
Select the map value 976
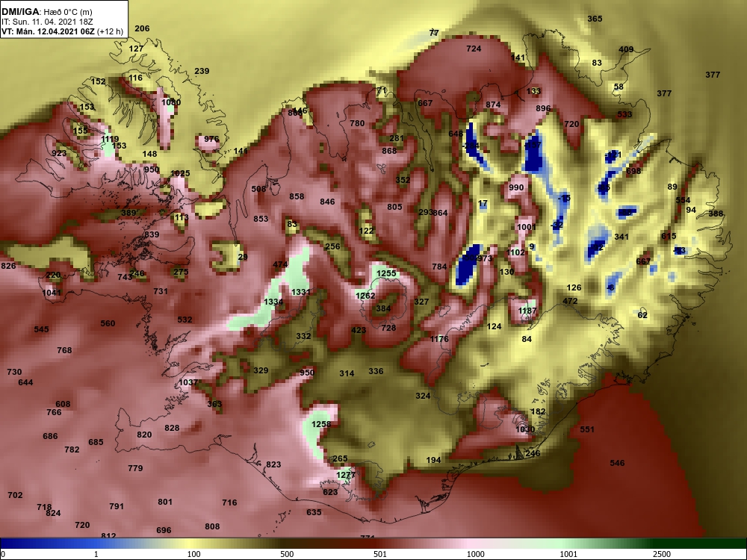click(x=211, y=140)
